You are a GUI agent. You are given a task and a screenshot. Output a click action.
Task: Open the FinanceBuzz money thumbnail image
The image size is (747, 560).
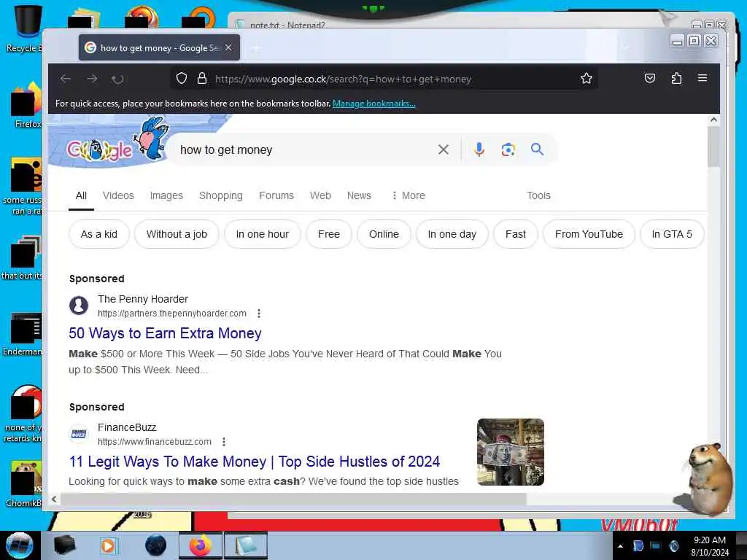(510, 452)
